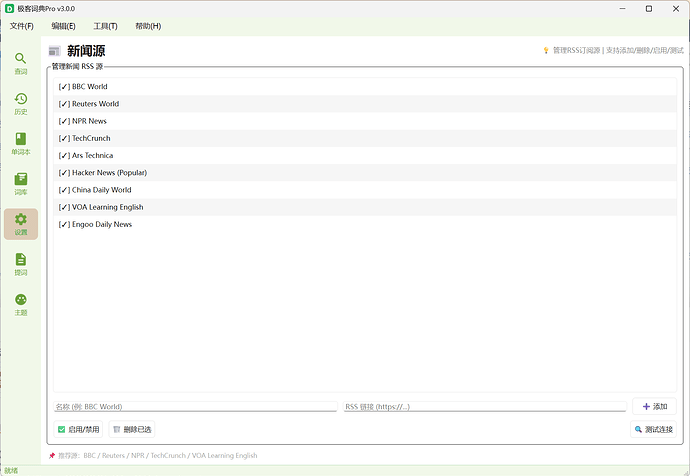Select the Reuters World source row
690x476 pixels.
[365, 104]
